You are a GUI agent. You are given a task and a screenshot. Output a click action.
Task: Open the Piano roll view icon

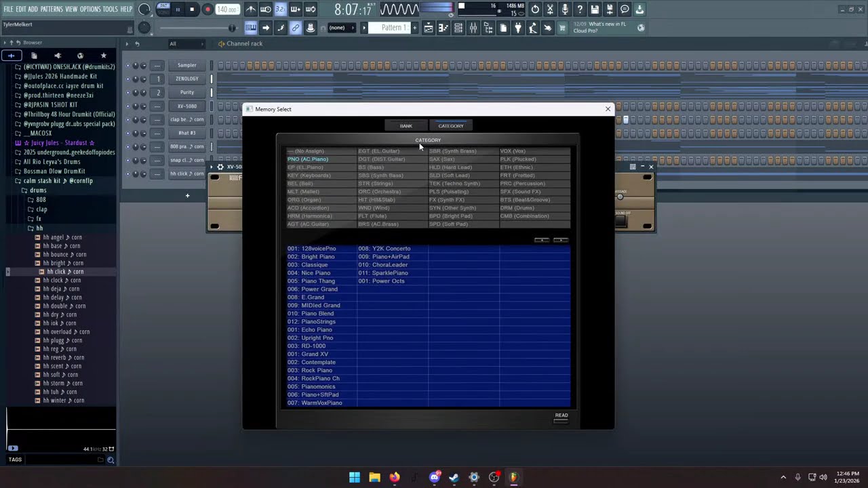[x=443, y=28]
